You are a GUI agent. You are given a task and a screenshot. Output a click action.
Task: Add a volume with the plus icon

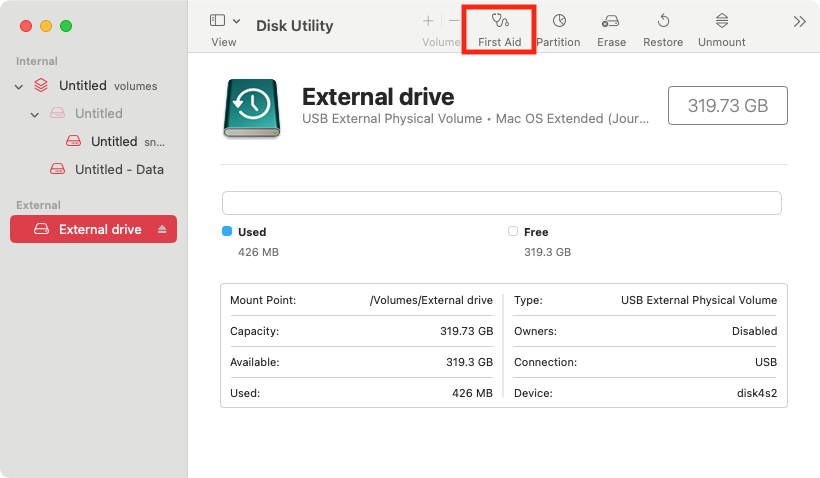pyautogui.click(x=428, y=21)
